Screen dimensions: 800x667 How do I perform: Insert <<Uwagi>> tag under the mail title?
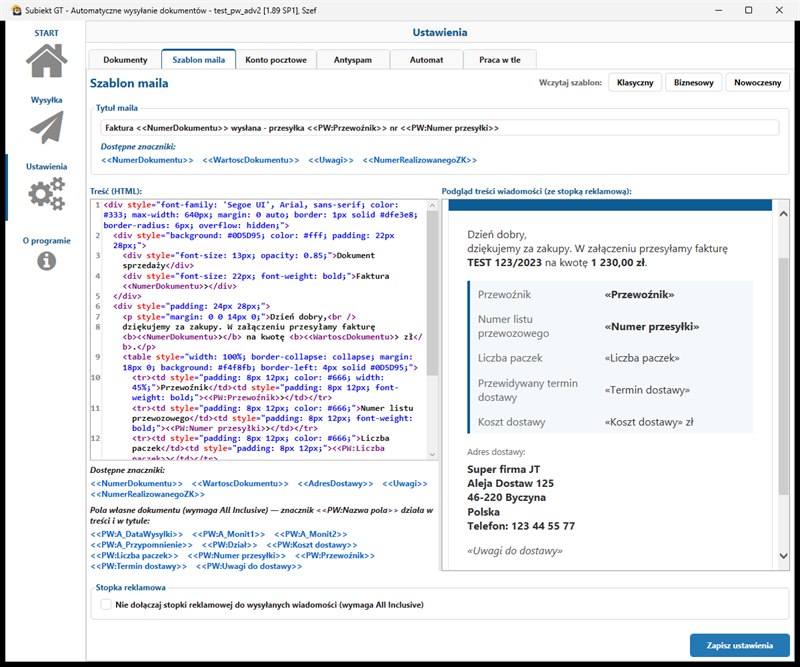[331, 160]
